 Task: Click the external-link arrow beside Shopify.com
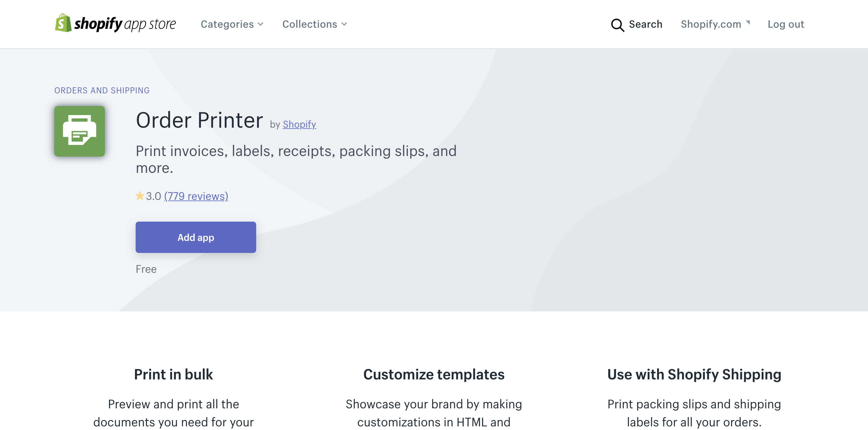748,22
